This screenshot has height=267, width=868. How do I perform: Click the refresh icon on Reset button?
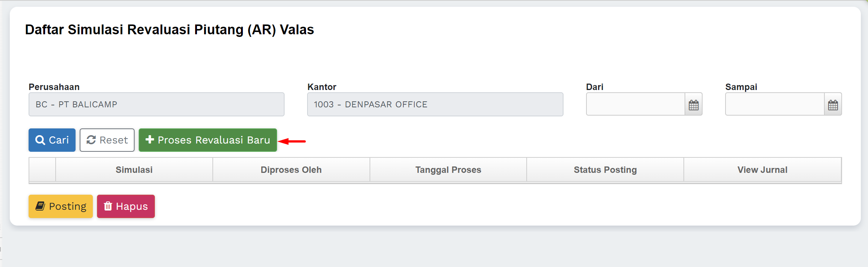(x=91, y=140)
